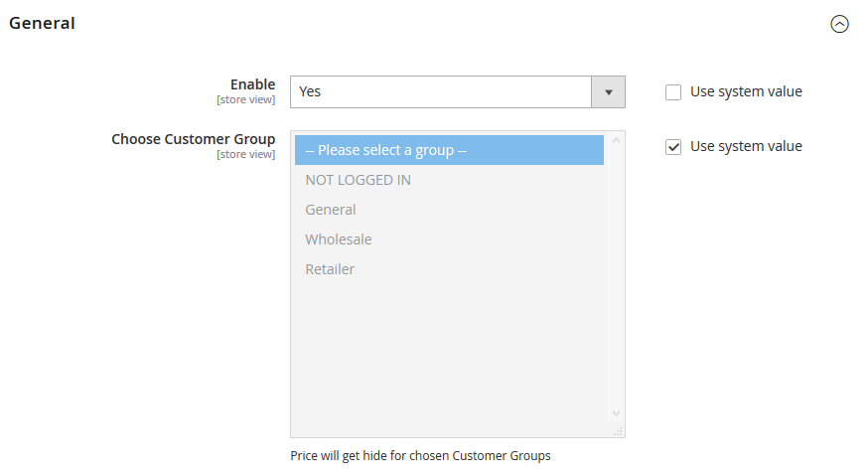Image resolution: width=868 pixels, height=475 pixels.
Task: Click the Use system value label beside Enable
Action: [746, 91]
